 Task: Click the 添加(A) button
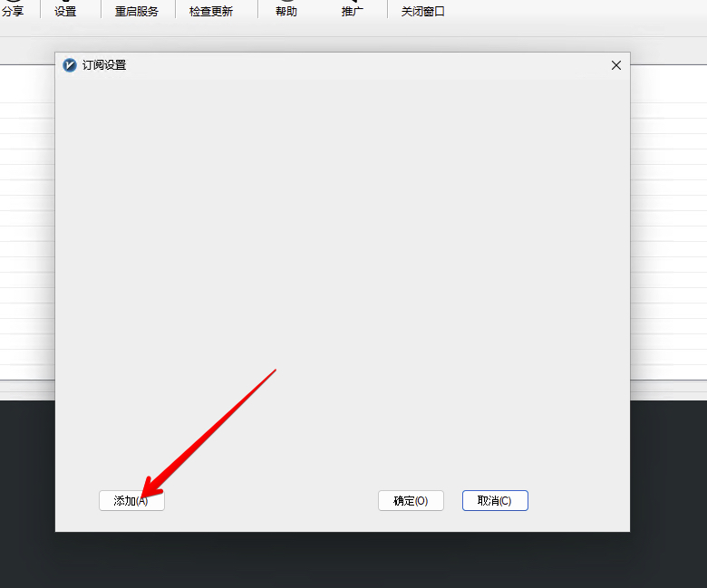131,501
